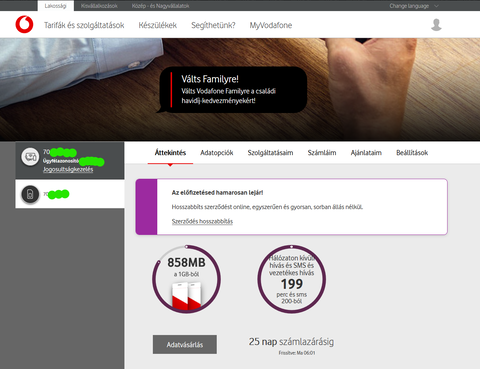Click the Adatvásárlás button
480x369 pixels.
point(185,345)
